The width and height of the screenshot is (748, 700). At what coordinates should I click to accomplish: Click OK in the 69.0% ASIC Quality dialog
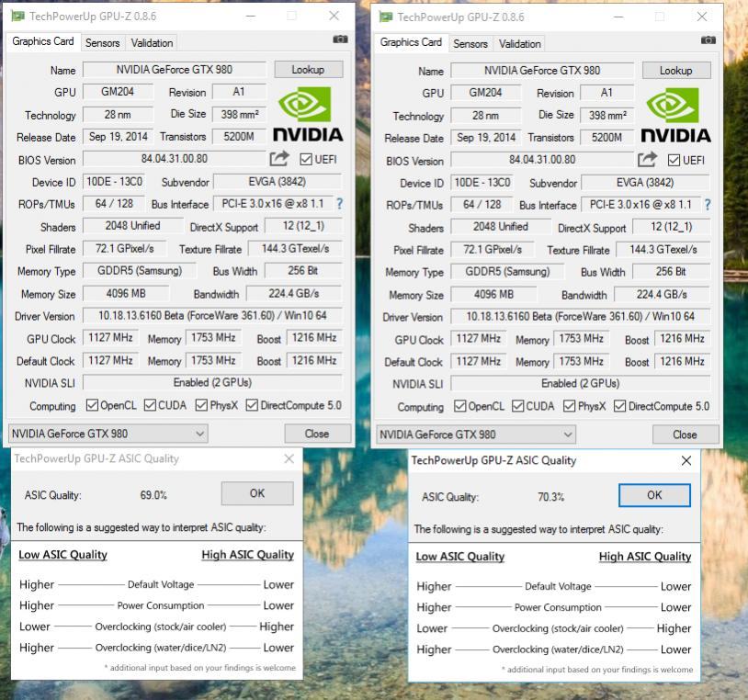pyautogui.click(x=257, y=493)
